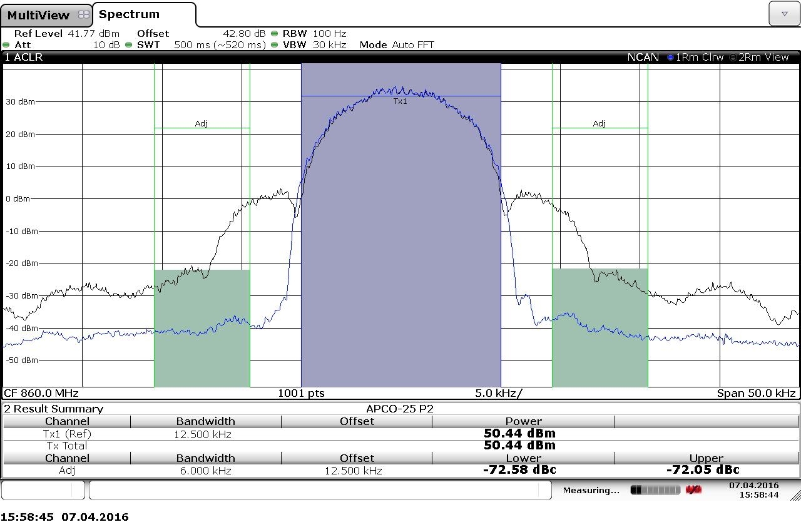This screenshot has height=532, width=801.
Task: Click the 30 dBm axis label
Action: pyautogui.click(x=21, y=101)
